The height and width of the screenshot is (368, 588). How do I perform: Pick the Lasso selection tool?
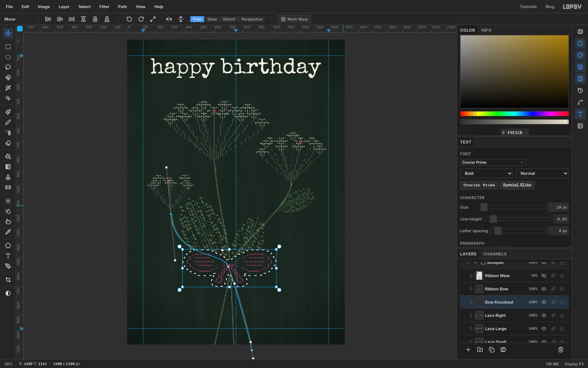[x=8, y=67]
